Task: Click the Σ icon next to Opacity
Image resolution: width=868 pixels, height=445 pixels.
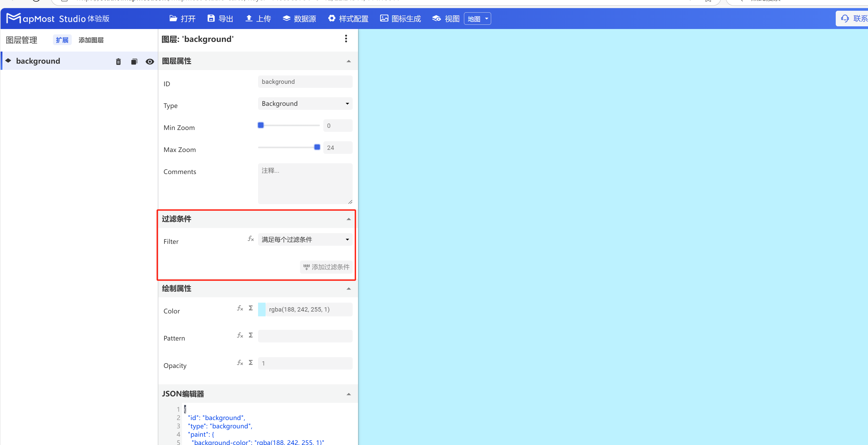Action: pos(251,363)
